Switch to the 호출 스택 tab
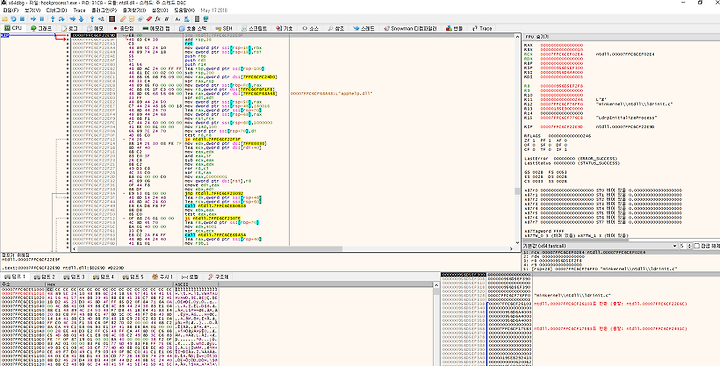Screen dimensions: 720x366 [193, 28]
